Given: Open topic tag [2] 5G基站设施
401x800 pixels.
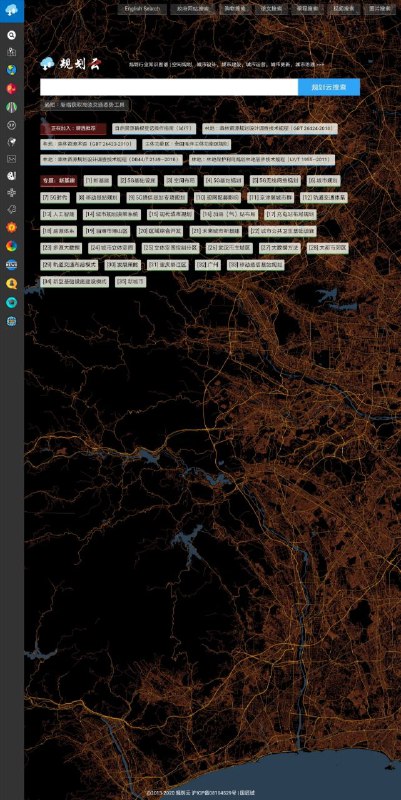Looking at the screenshot, I should pos(138,181).
